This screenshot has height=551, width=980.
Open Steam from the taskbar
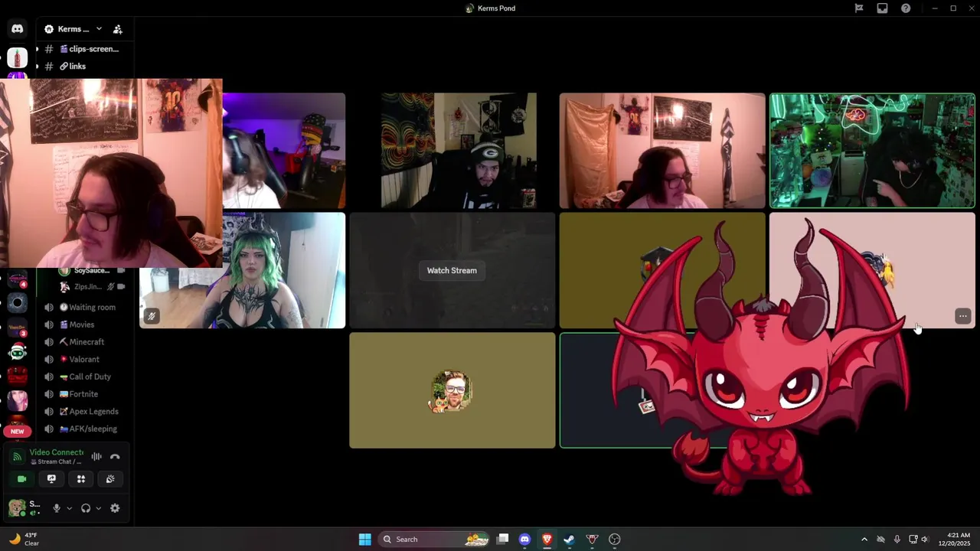click(x=569, y=540)
